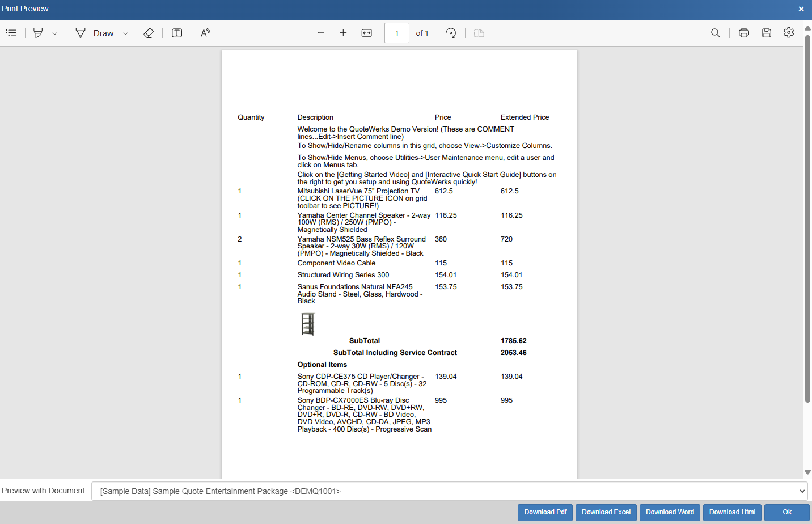Viewport: 812px width, 524px height.
Task: Select the Erase tool
Action: coord(149,33)
